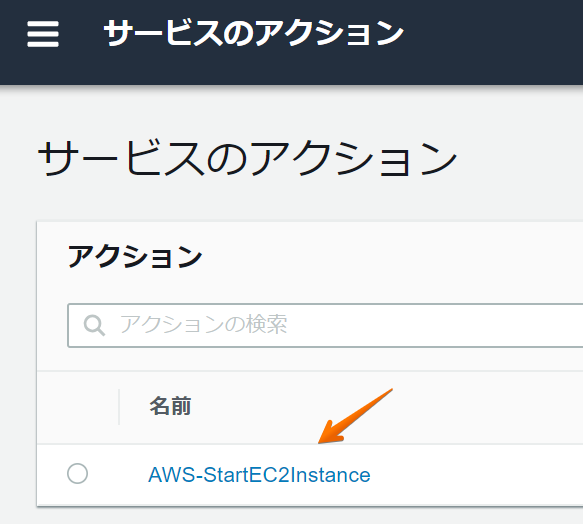Open the hamburger navigation menu

[43, 34]
